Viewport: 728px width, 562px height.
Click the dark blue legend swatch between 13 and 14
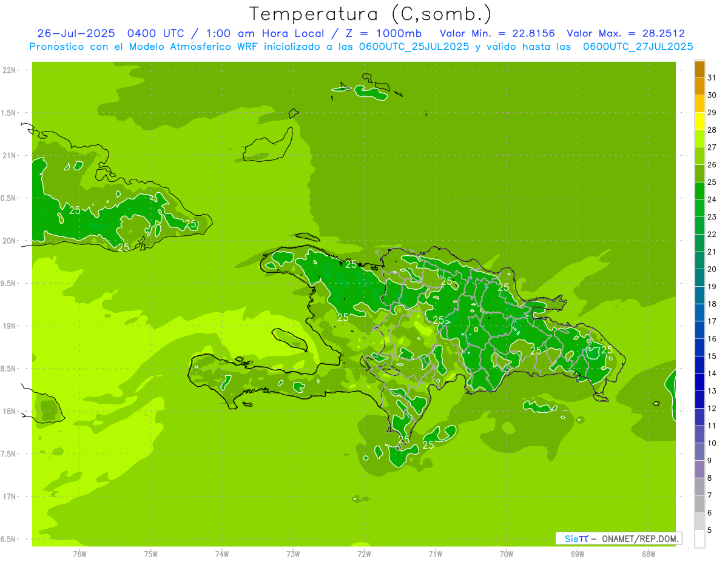(x=699, y=383)
